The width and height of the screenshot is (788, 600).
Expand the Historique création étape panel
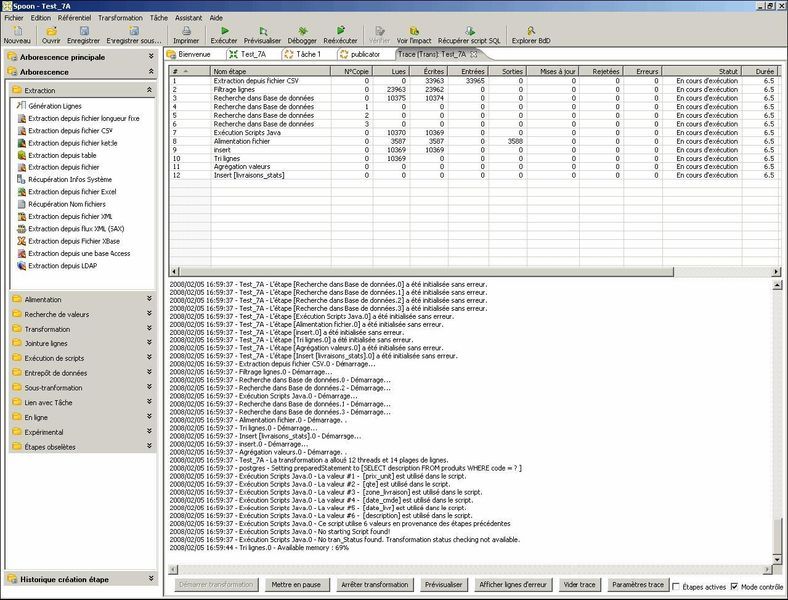(80, 579)
